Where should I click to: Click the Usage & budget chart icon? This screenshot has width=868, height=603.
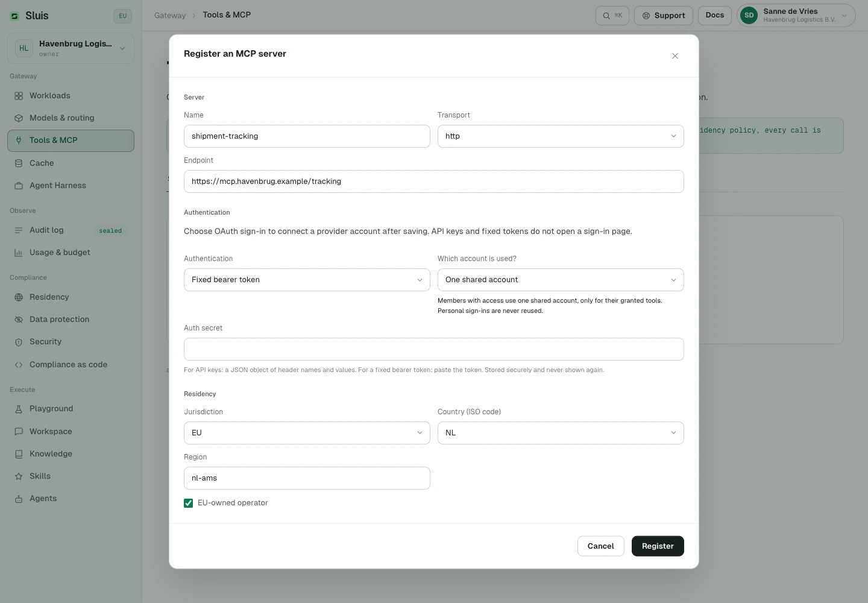[19, 253]
